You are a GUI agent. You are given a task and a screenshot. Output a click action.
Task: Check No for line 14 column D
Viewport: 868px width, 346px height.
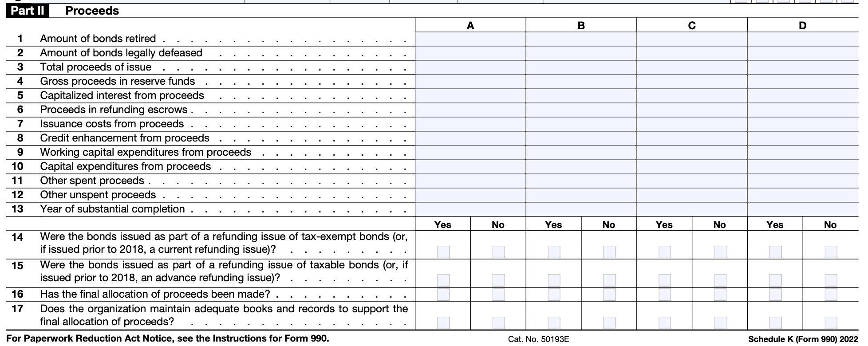click(830, 252)
